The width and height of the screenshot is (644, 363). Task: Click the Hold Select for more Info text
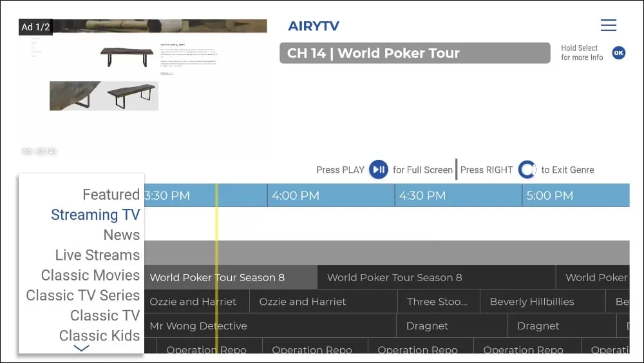pos(582,53)
